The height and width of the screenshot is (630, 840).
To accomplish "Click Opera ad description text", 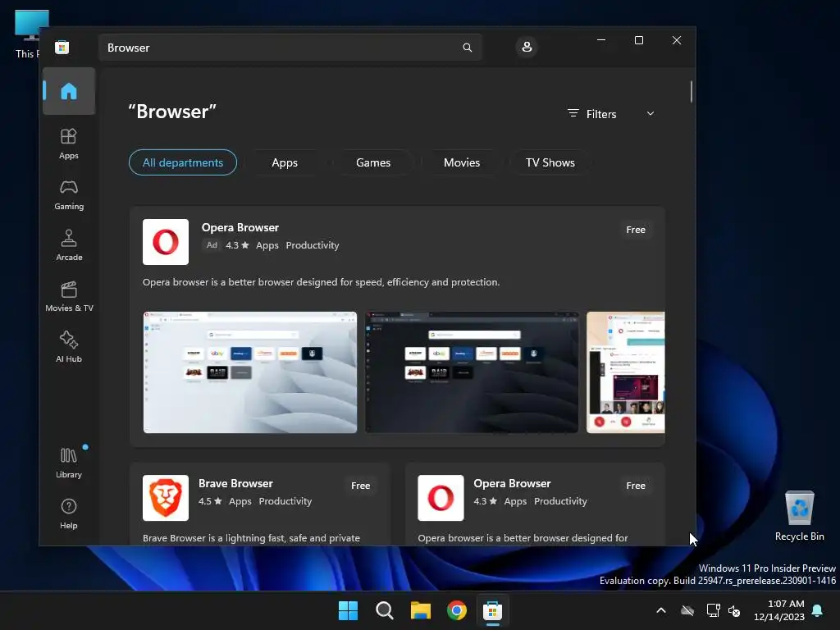I will (321, 282).
